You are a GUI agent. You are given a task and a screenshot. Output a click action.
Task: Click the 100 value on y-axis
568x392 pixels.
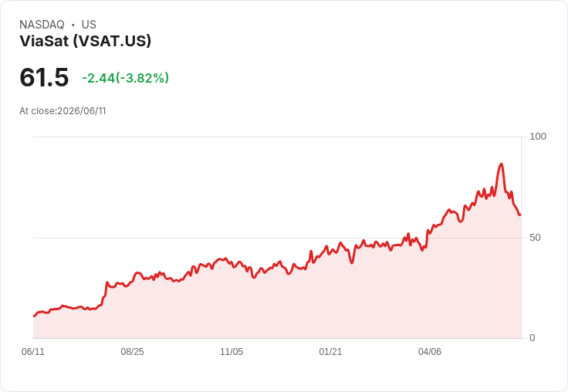click(538, 137)
